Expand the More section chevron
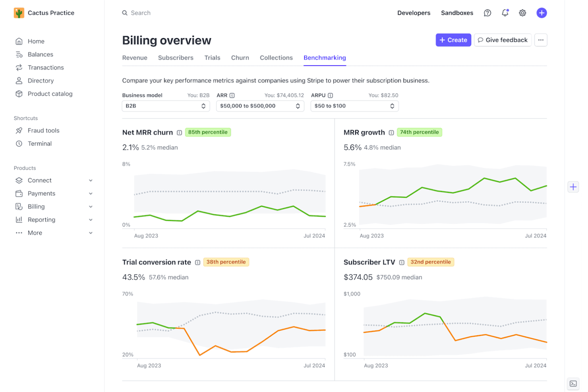Image resolution: width=588 pixels, height=392 pixels. pyautogui.click(x=91, y=233)
